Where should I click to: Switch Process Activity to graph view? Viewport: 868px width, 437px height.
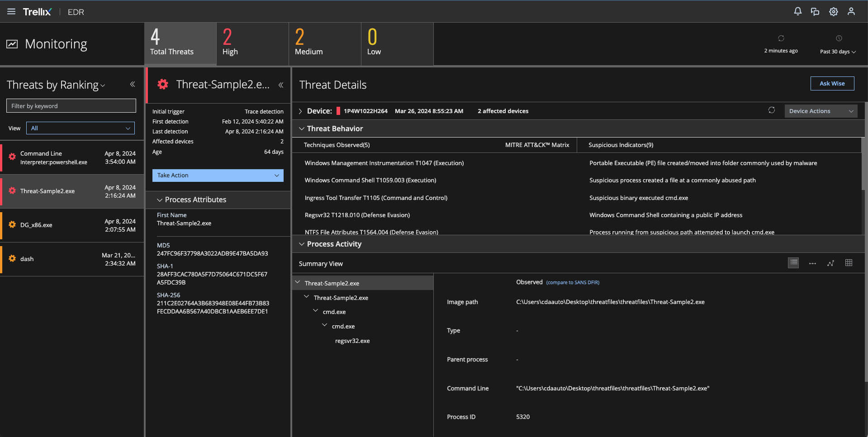[830, 263]
